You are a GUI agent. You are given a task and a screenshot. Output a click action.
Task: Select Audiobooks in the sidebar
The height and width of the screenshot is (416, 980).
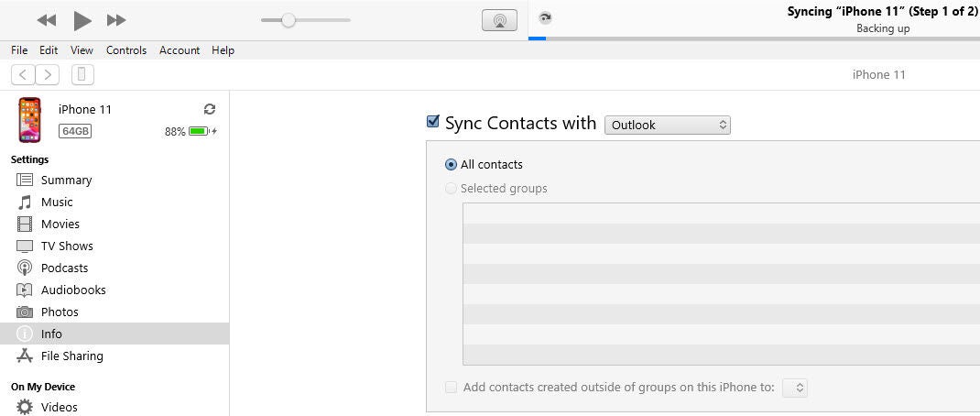coord(114,290)
